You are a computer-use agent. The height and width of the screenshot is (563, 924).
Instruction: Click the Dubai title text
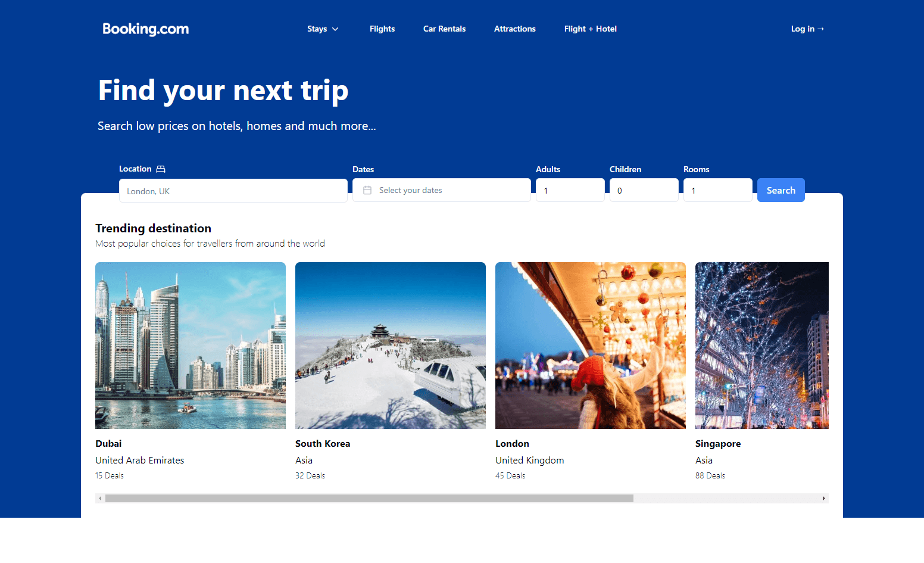tap(108, 444)
